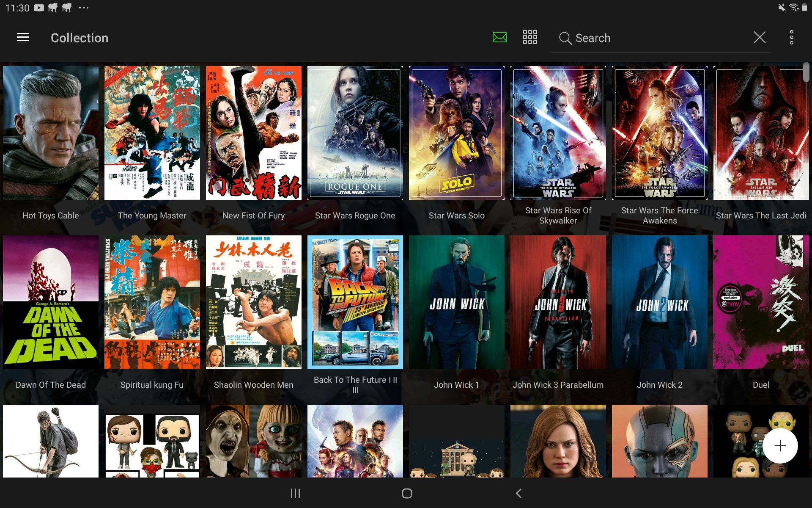Screen dimensions: 812x508
Task: Click 'John Wick 2' label
Action: 660,385
